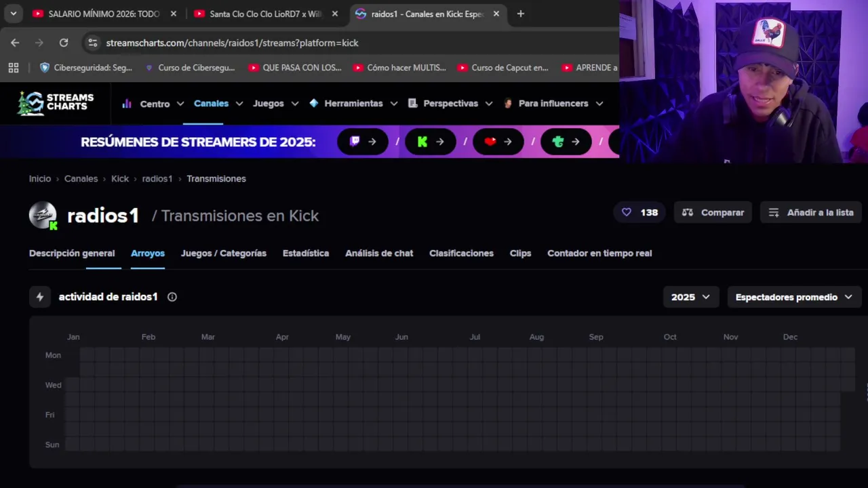
Task: Go to Canales breadcrumb
Action: [x=81, y=179]
